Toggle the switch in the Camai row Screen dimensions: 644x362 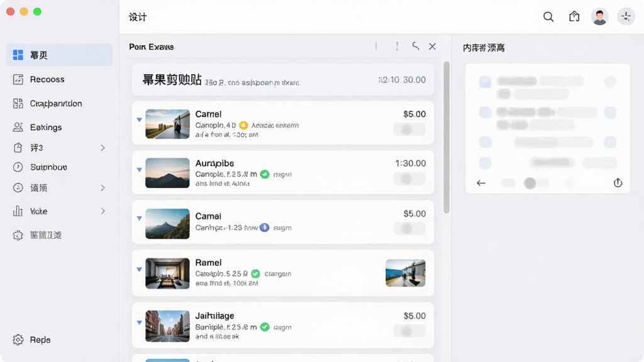pyautogui.click(x=409, y=229)
